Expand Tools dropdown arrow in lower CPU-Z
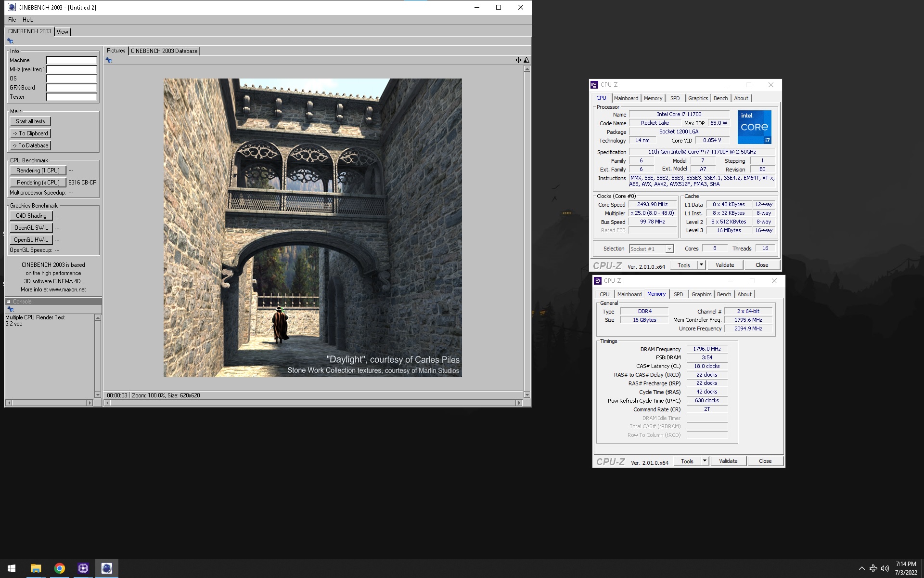The height and width of the screenshot is (578, 924). point(705,461)
